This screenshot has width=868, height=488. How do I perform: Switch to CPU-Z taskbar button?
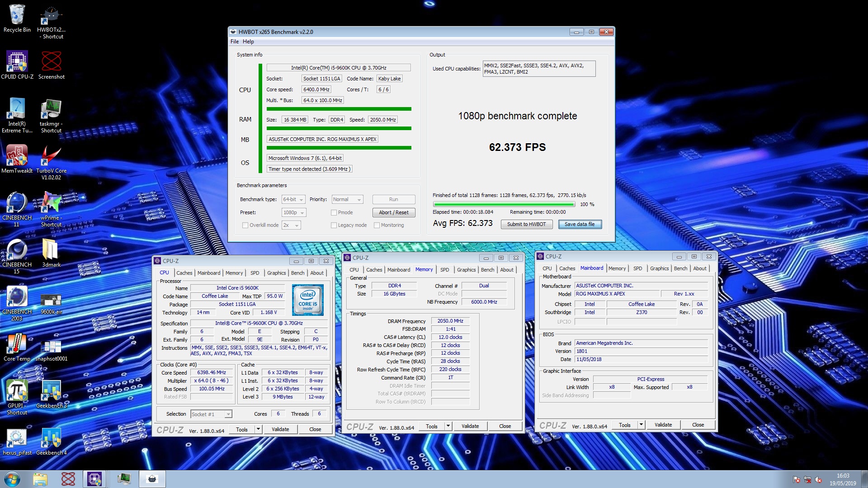[x=94, y=479]
